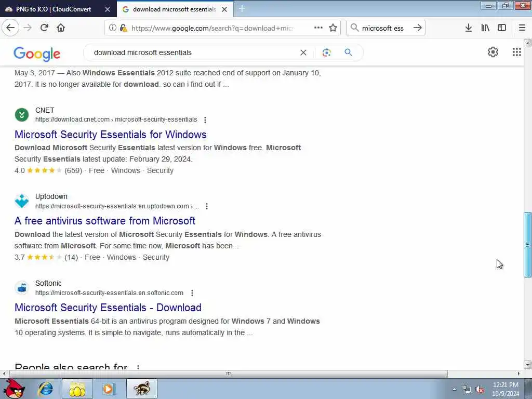Open the Google apps grid
This screenshot has width=532, height=399.
[x=516, y=52]
